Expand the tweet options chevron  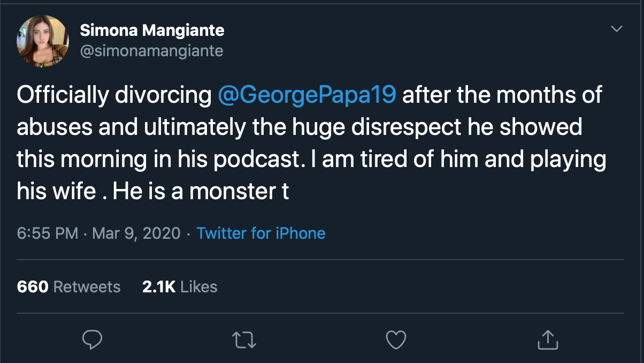(617, 29)
